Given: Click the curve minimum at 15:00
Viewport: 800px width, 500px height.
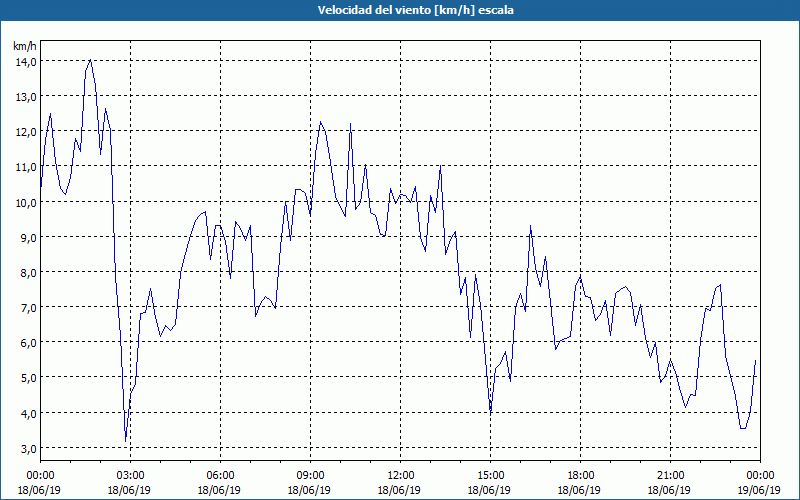Looking at the screenshot, I should tap(490, 411).
